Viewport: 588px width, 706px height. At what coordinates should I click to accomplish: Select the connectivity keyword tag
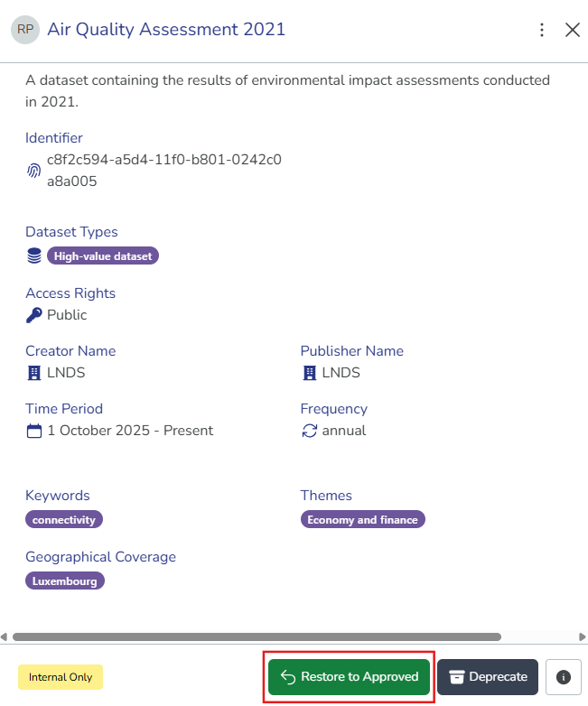tap(64, 519)
